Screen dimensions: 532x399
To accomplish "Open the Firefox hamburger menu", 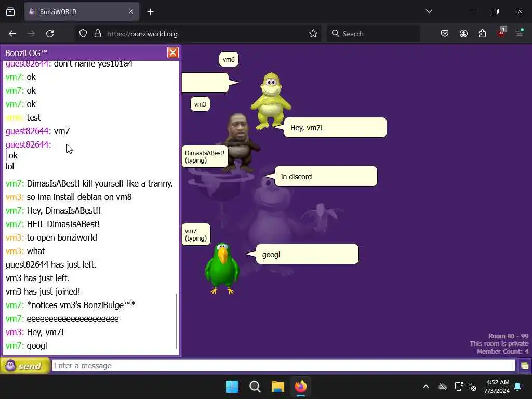I will (520, 33).
